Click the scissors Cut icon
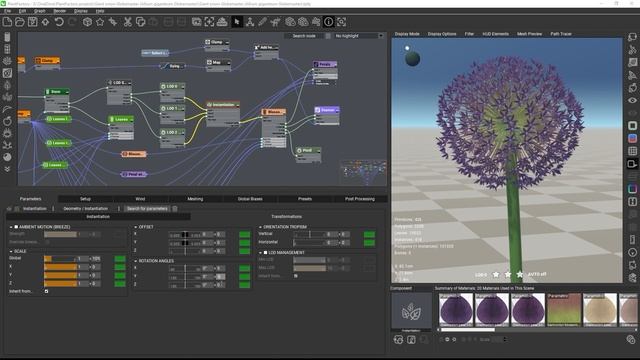 (x=127, y=22)
